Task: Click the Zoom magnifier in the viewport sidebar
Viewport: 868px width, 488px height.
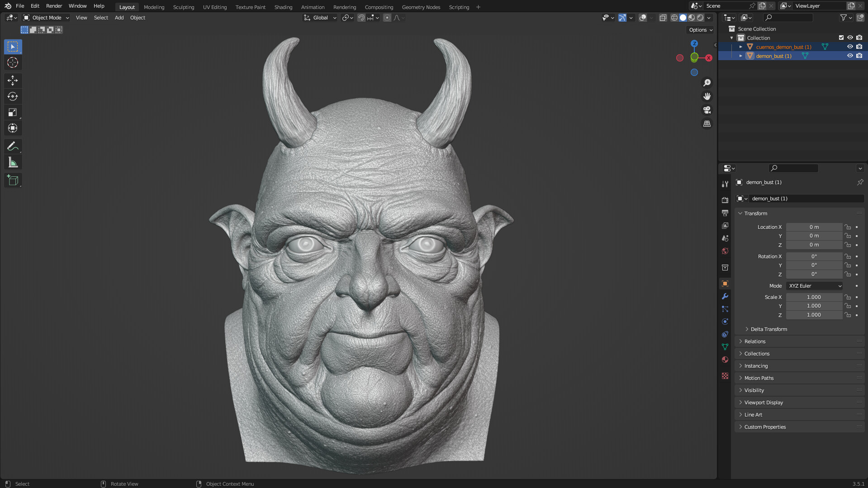Action: [x=707, y=82]
